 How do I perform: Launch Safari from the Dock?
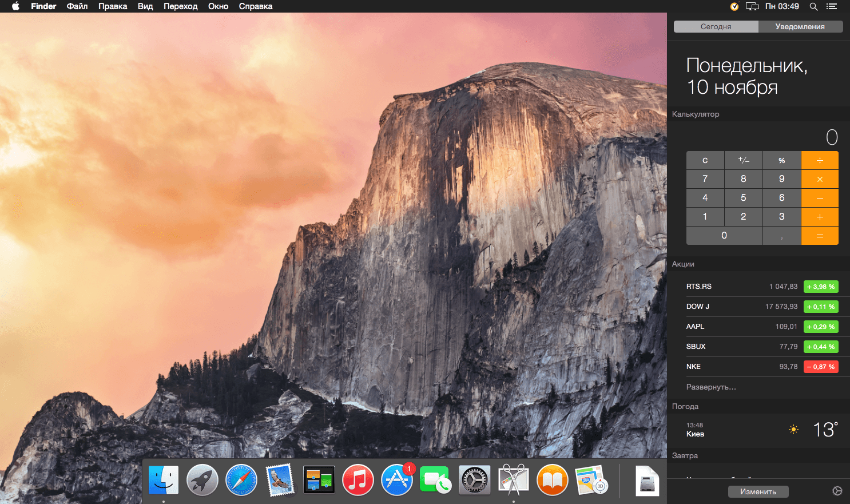click(x=241, y=479)
